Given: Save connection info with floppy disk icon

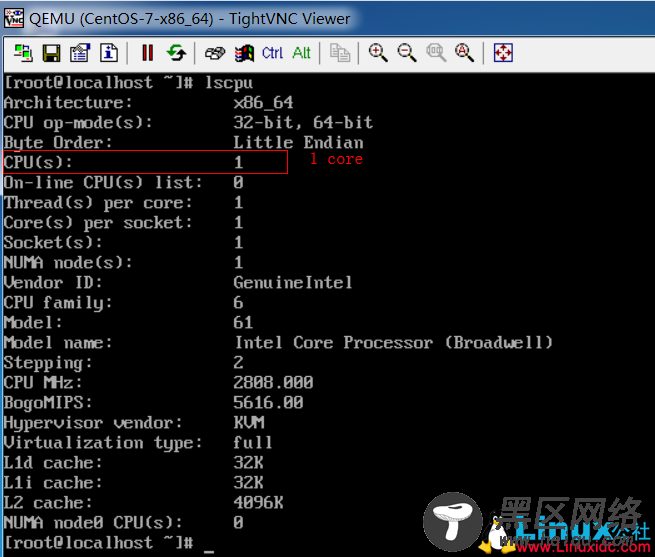Looking at the screenshot, I should coord(52,53).
